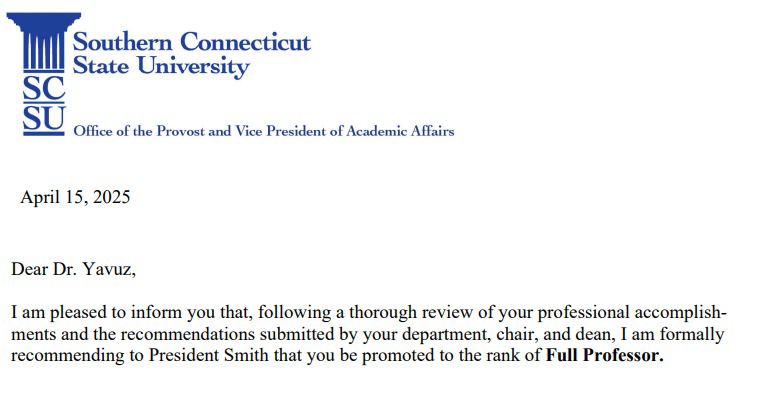Image resolution: width=765 pixels, height=399 pixels.
Task: Click the SCSU column logo icon
Action: 43,43
